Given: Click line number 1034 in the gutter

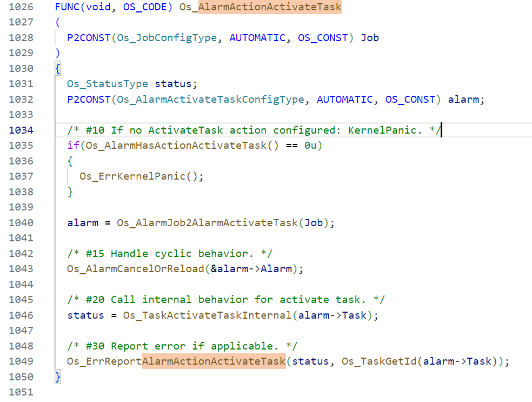Looking at the screenshot, I should pyautogui.click(x=21, y=130).
